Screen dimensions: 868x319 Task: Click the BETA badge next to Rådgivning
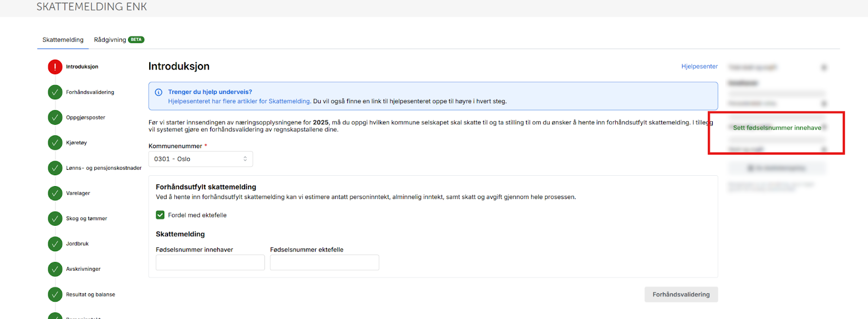(136, 40)
